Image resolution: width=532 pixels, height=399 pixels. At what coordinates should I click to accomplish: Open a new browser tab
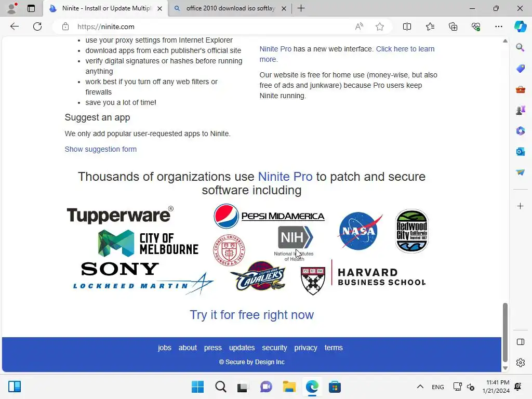[x=301, y=8]
